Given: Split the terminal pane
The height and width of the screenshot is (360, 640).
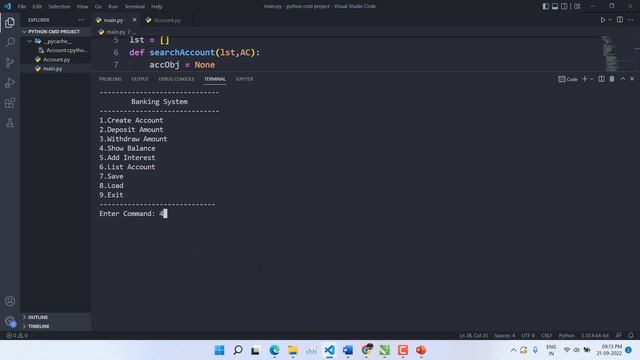Looking at the screenshot, I should [x=601, y=79].
